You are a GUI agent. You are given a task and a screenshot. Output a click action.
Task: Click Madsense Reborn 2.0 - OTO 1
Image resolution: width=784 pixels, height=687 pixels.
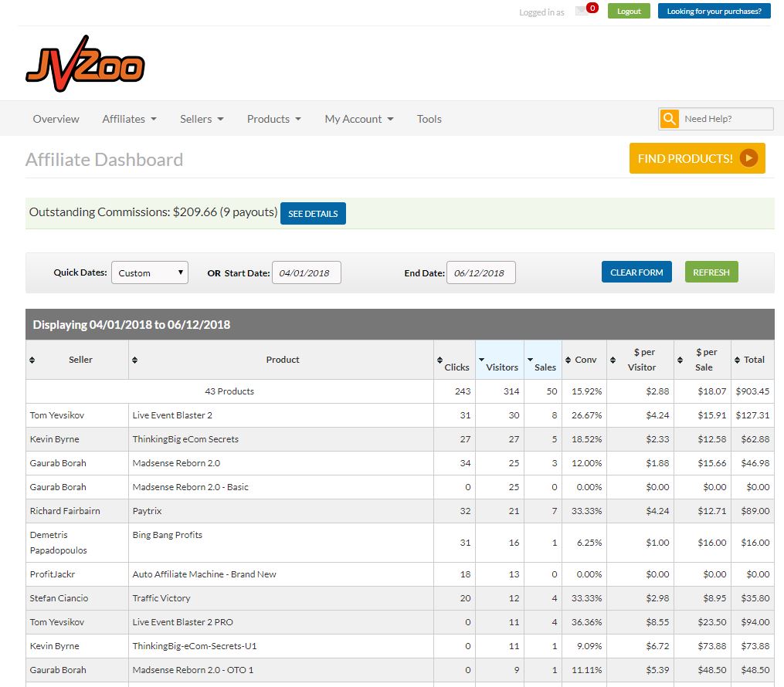pyautogui.click(x=193, y=670)
